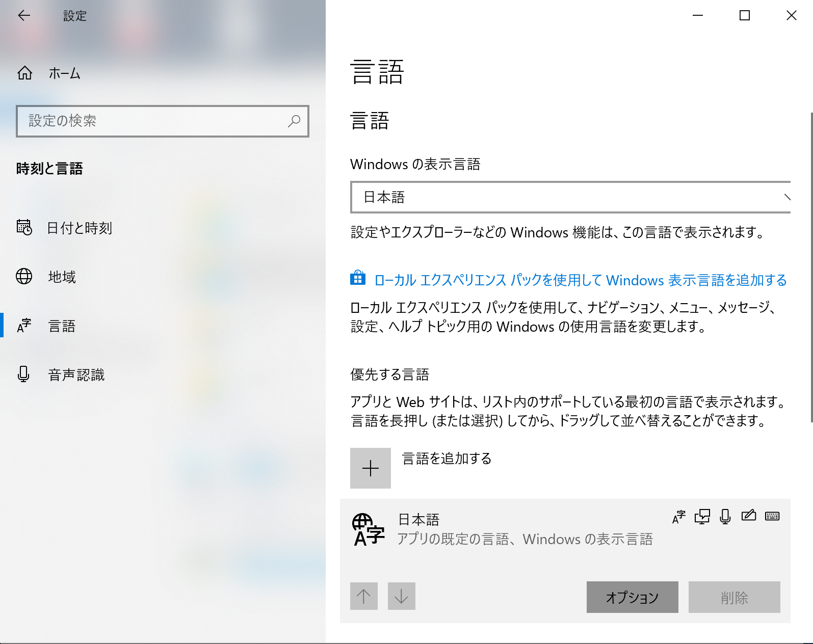Click the text-to-speech monitor icon
The width and height of the screenshot is (813, 644).
(702, 517)
